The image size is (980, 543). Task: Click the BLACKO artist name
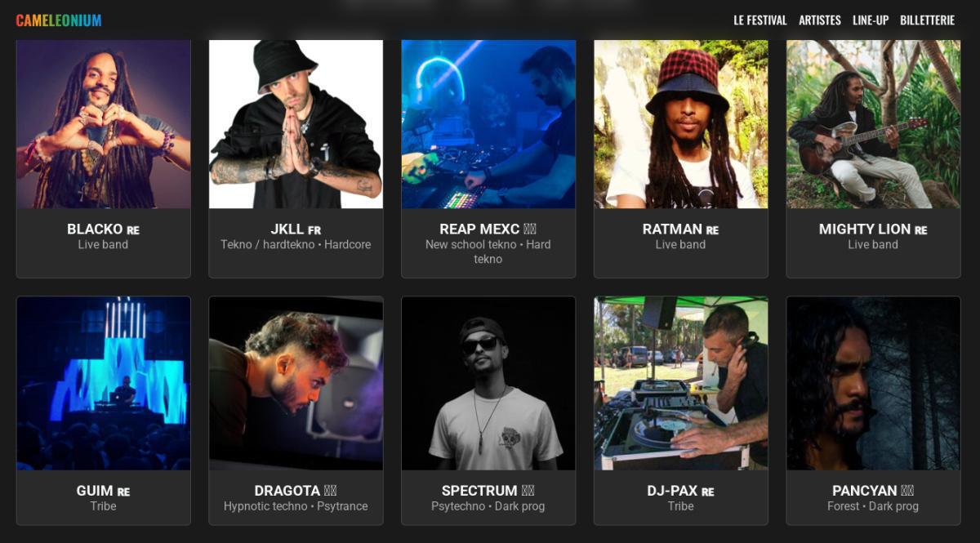[95, 229]
